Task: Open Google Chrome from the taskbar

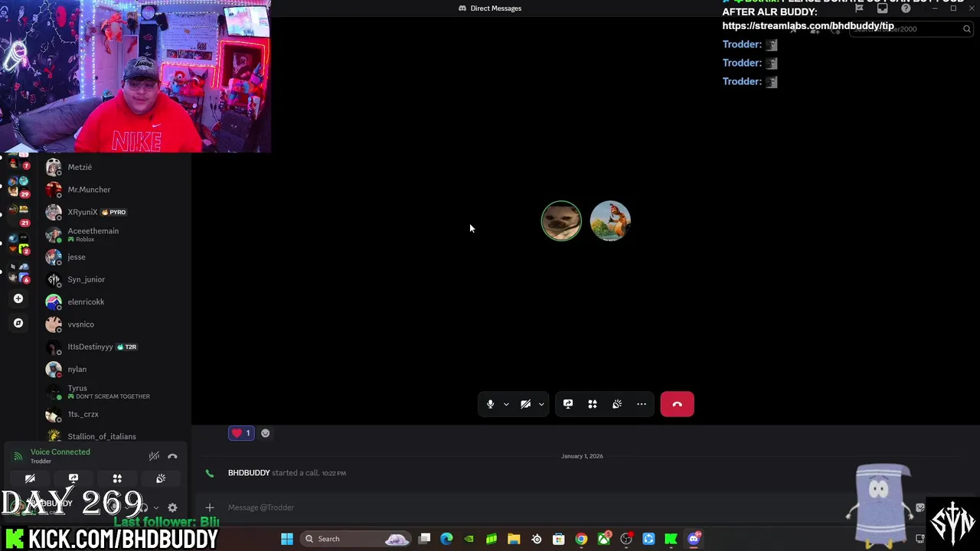Action: pos(581,539)
